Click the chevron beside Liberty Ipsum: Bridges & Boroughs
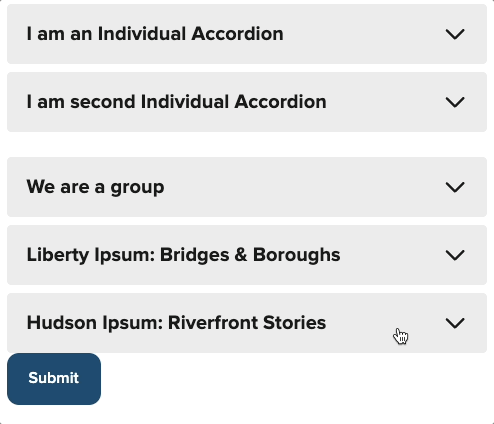The height and width of the screenshot is (424, 494). click(x=455, y=255)
